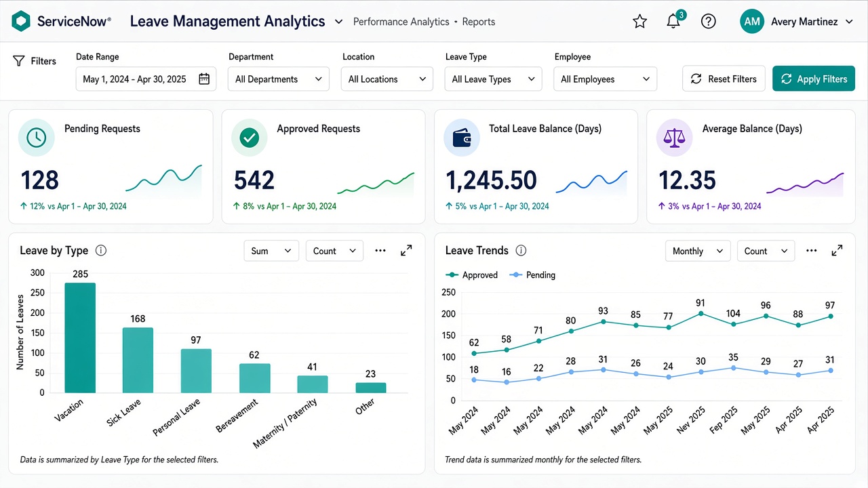Open Count dropdown in Leave by Type
Screen dimensions: 868x488
(334, 251)
